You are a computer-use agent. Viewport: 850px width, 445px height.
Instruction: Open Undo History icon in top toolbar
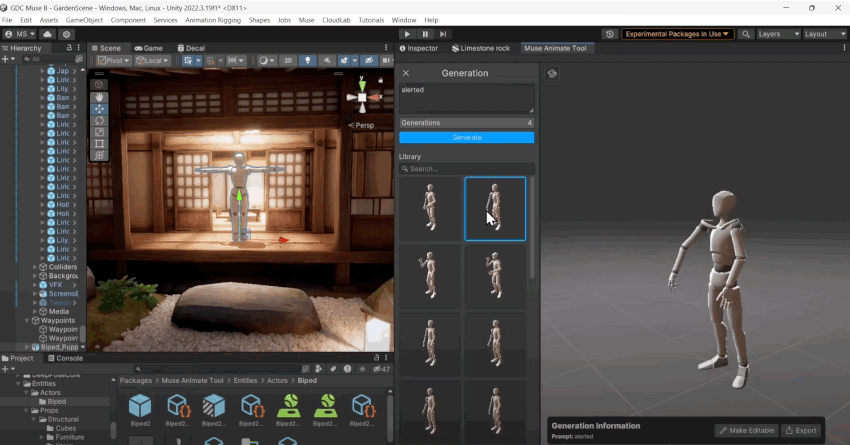click(610, 34)
